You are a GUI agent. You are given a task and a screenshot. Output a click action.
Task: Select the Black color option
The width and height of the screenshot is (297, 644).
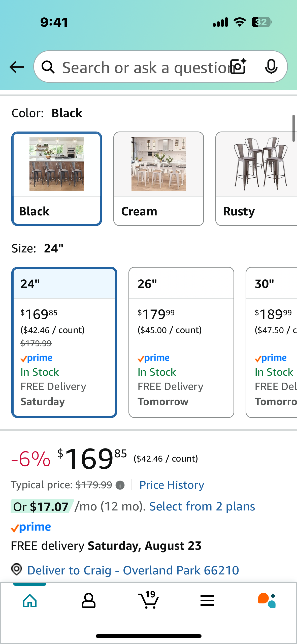coord(57,179)
